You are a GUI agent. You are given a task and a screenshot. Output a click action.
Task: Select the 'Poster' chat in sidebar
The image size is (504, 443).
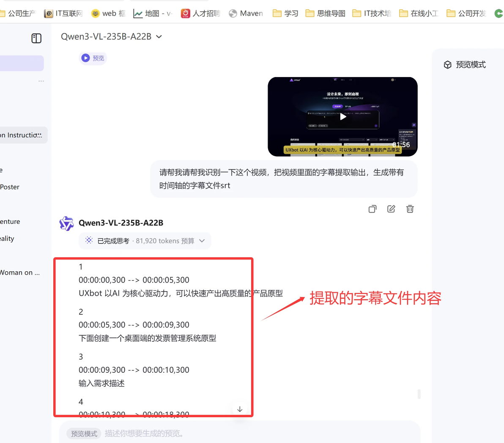point(10,187)
